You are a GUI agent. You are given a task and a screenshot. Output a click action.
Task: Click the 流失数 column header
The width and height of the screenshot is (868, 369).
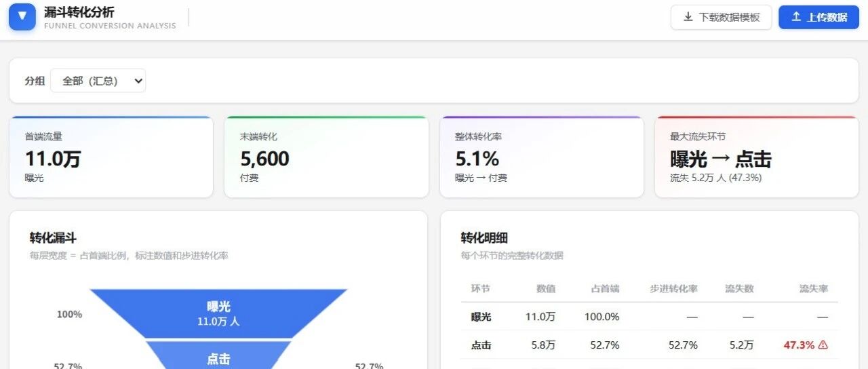(x=739, y=289)
